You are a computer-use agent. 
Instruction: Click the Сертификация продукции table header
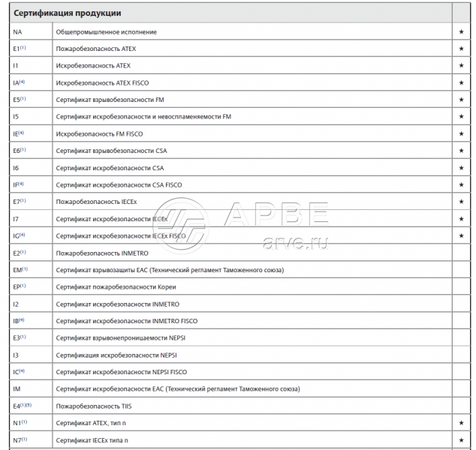68,13
